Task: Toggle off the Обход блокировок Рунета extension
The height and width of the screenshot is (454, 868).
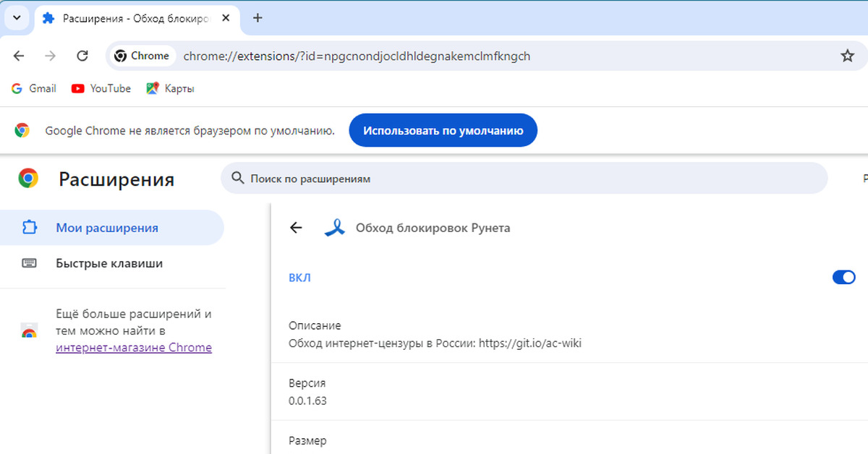Action: (843, 278)
